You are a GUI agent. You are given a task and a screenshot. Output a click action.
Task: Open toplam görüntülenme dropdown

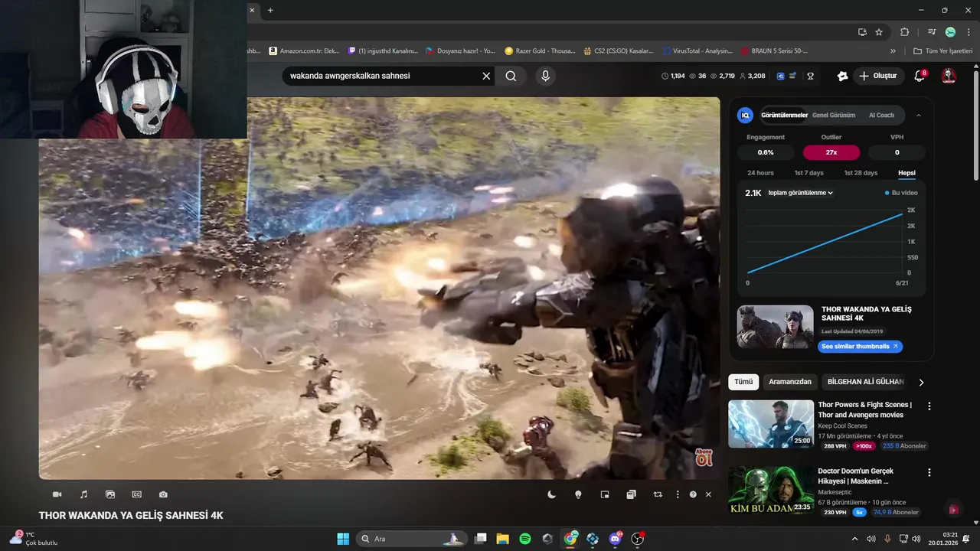tap(800, 193)
